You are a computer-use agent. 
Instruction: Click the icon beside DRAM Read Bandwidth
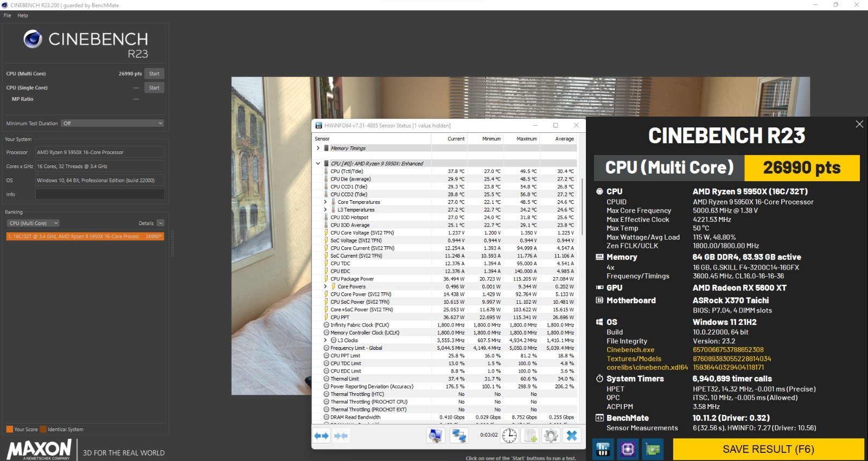pos(326,417)
